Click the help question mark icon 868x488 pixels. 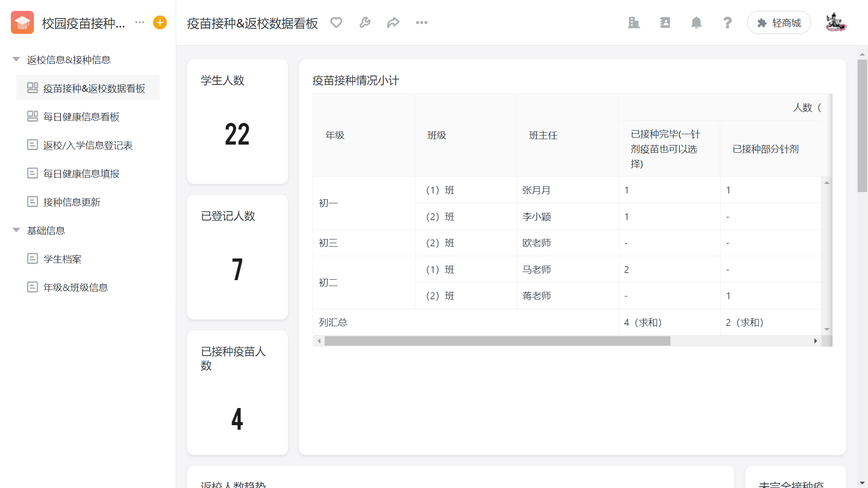[727, 23]
